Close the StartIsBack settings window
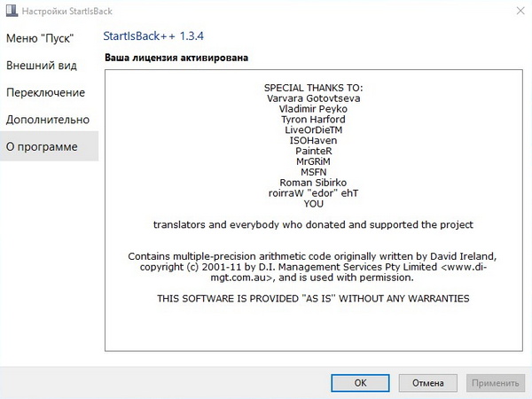532x399 pixels. click(520, 11)
